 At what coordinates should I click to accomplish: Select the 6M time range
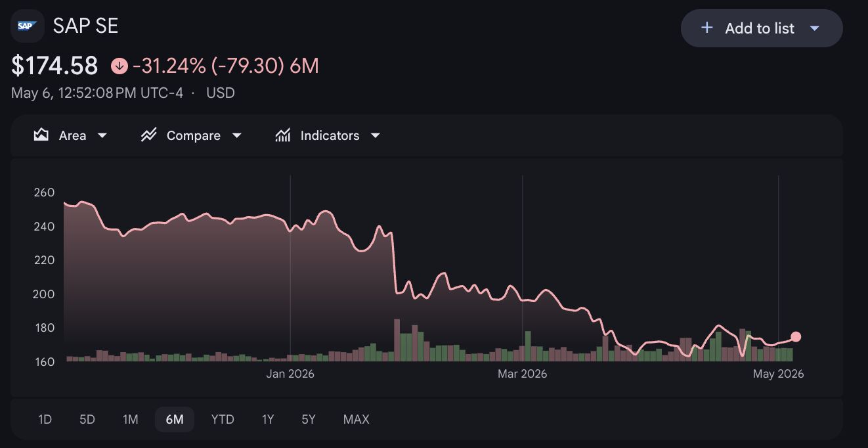(175, 419)
